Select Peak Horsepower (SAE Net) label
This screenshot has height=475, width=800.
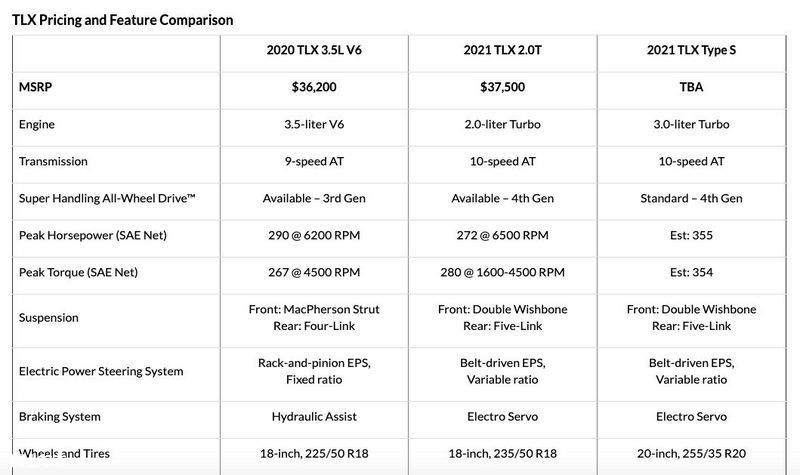93,235
